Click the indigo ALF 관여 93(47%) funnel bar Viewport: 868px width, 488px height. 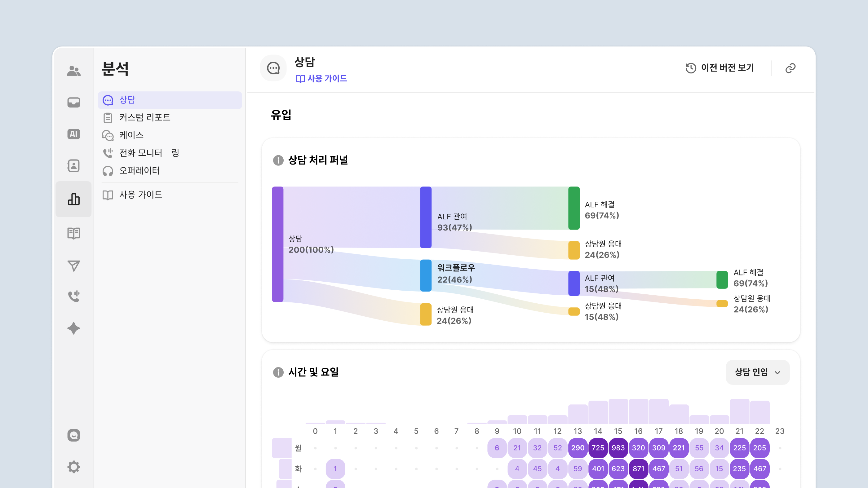point(426,217)
